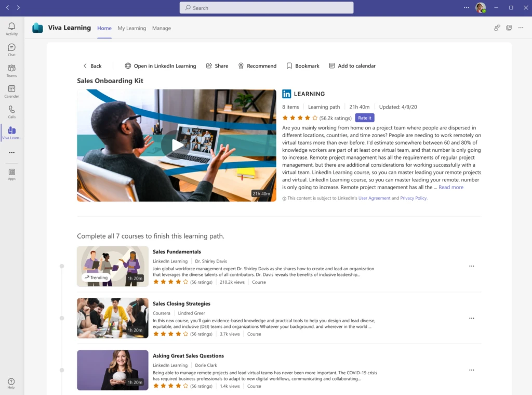Click the Teams search bar
This screenshot has width=532, height=395.
(x=266, y=7)
